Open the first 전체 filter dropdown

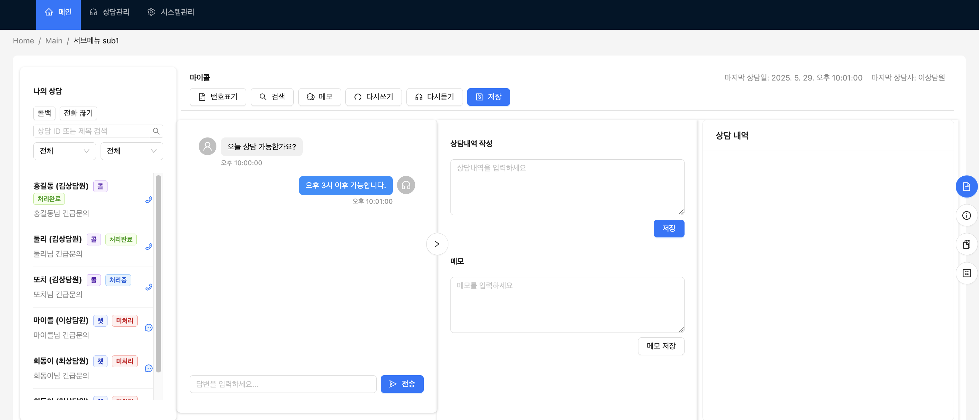point(64,151)
